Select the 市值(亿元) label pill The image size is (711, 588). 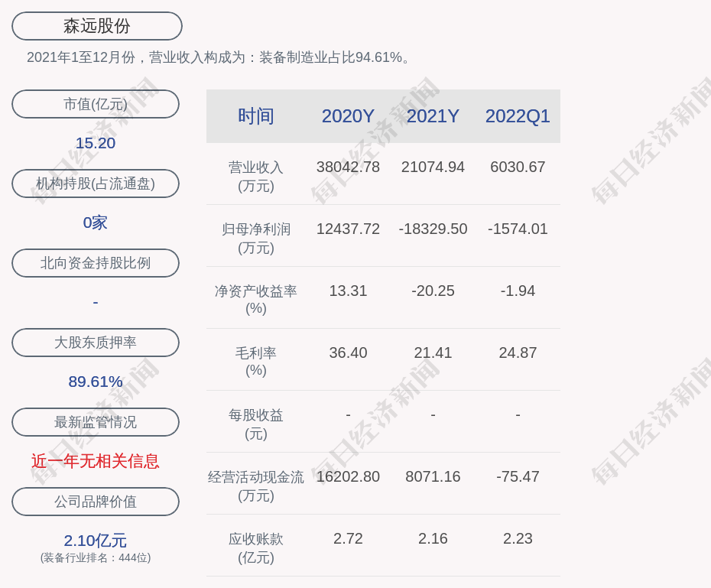(x=96, y=104)
